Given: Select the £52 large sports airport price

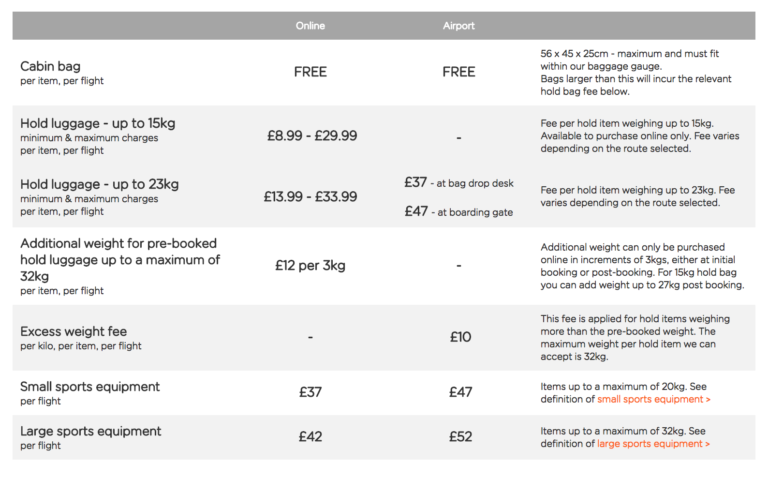Looking at the screenshot, I should (459, 437).
